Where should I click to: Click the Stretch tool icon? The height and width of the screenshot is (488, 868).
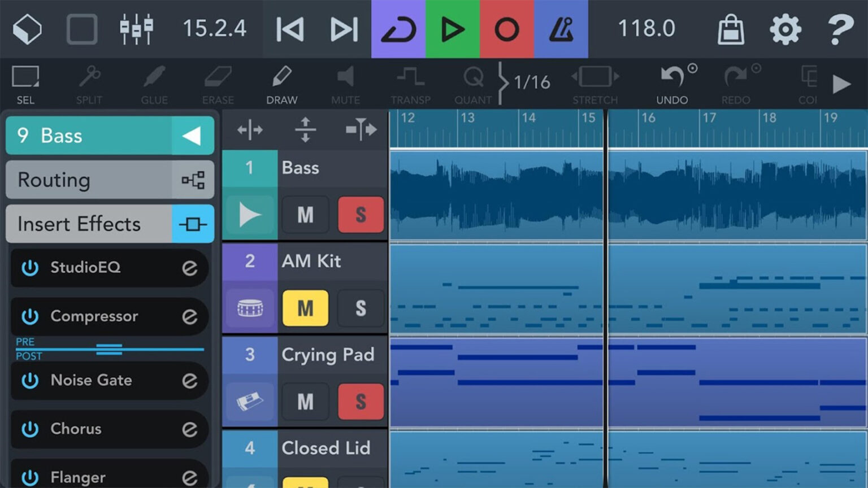(x=594, y=82)
